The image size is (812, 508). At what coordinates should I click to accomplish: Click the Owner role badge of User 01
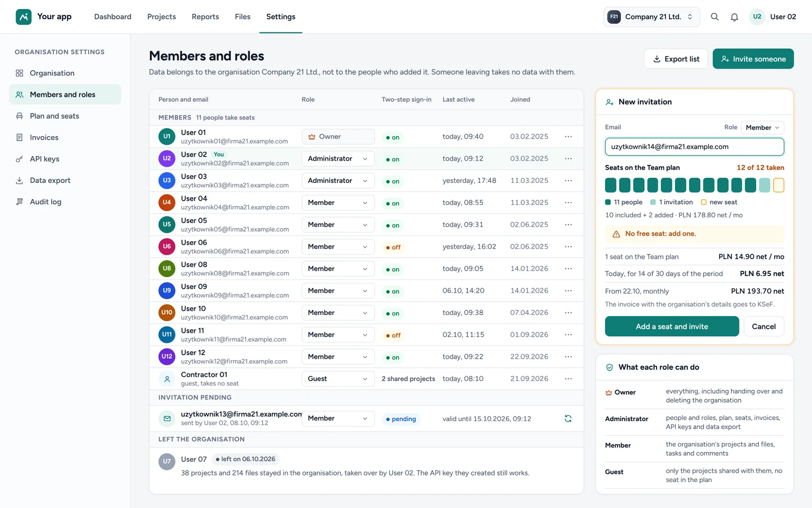tap(338, 137)
